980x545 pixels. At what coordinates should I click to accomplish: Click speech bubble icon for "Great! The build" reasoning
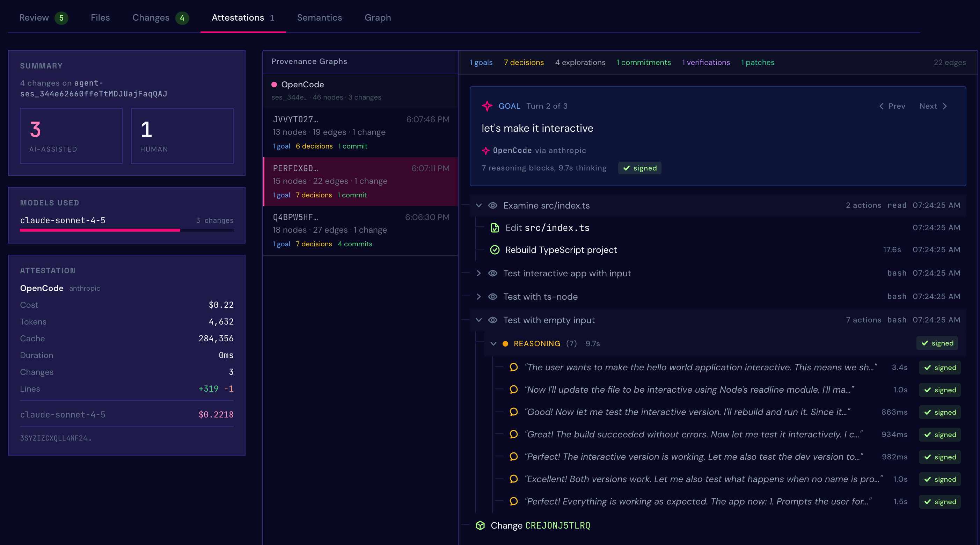coord(514,434)
